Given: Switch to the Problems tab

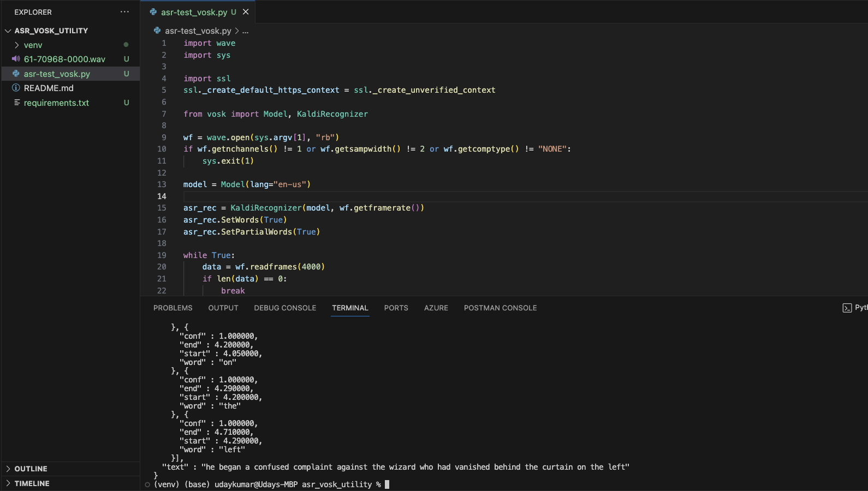Looking at the screenshot, I should point(173,308).
